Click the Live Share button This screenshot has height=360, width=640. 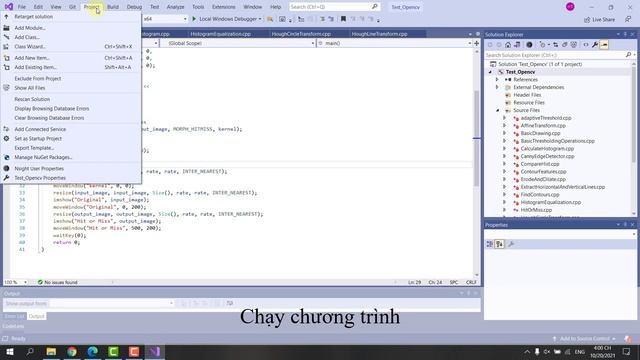(599, 19)
